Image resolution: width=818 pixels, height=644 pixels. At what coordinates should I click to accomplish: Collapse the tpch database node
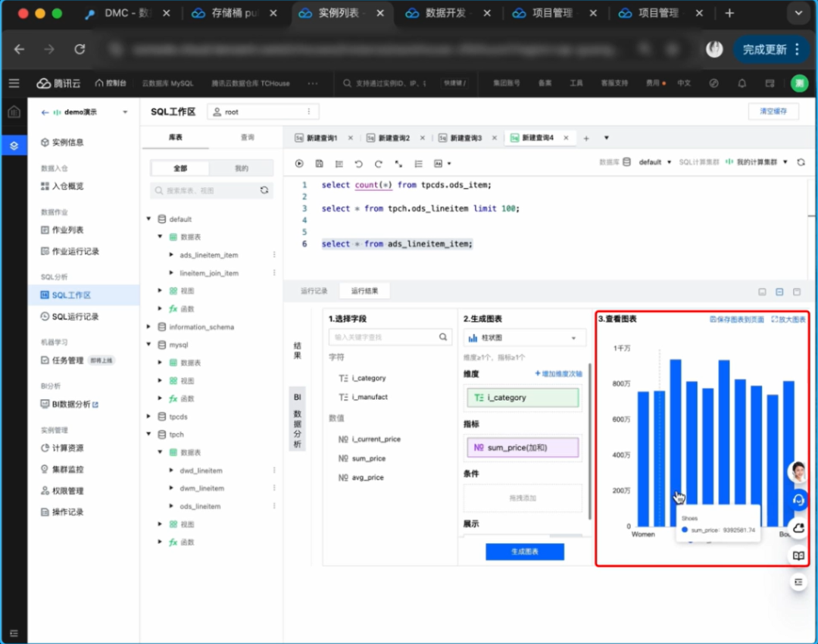click(148, 435)
